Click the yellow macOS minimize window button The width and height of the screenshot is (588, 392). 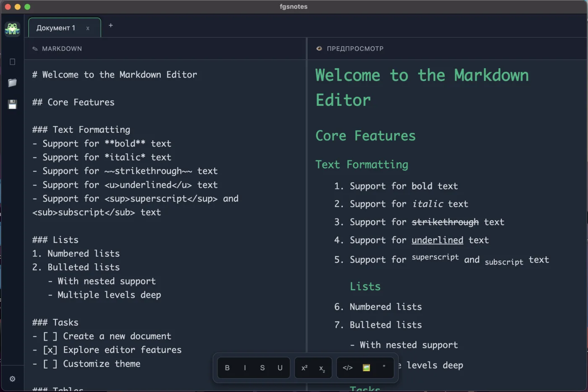coord(17,7)
